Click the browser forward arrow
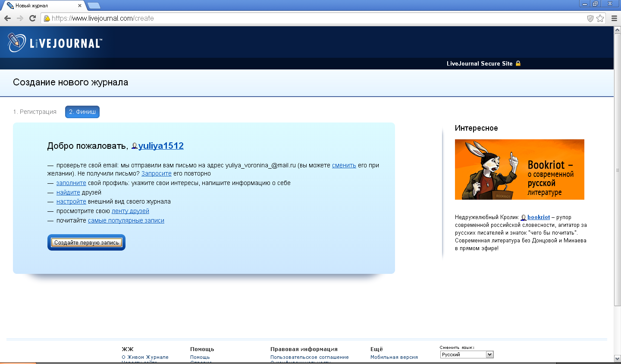Image resolution: width=621 pixels, height=364 pixels. click(20, 18)
